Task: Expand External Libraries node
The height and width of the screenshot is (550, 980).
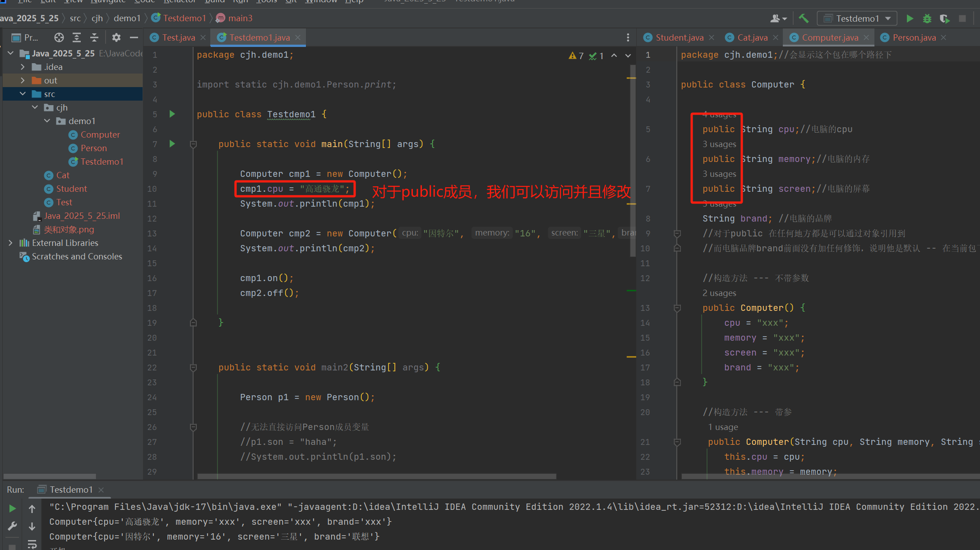Action: point(10,243)
